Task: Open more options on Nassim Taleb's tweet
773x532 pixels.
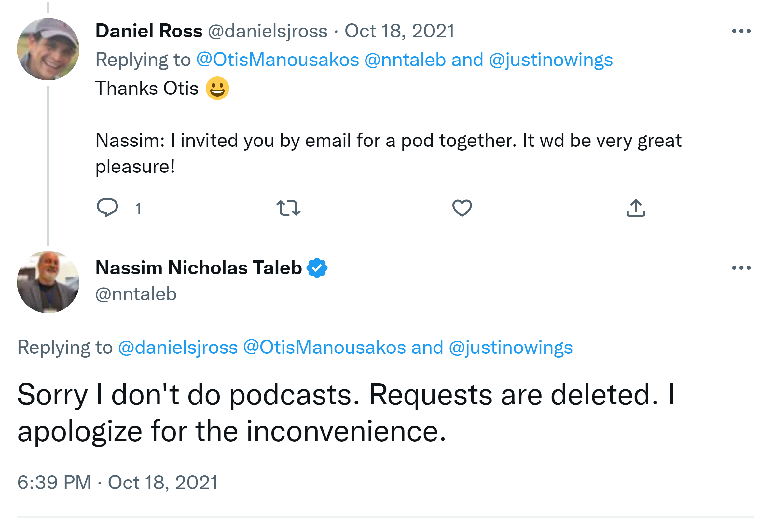Action: point(741,268)
